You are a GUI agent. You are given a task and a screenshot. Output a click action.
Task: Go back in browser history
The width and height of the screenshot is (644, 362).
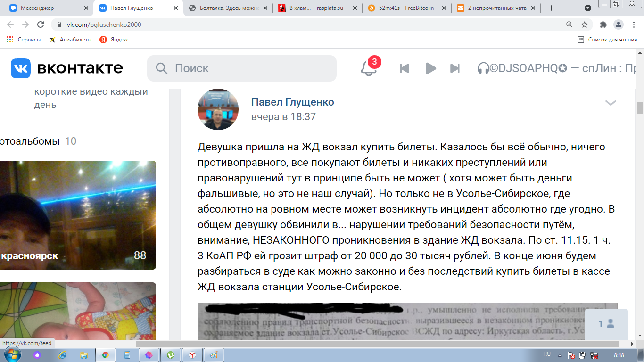tap(10, 25)
